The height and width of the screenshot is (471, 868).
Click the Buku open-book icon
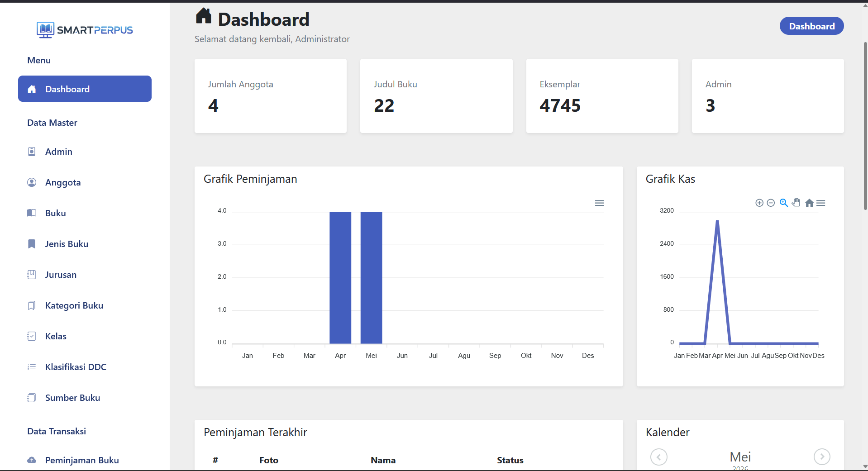(32, 213)
